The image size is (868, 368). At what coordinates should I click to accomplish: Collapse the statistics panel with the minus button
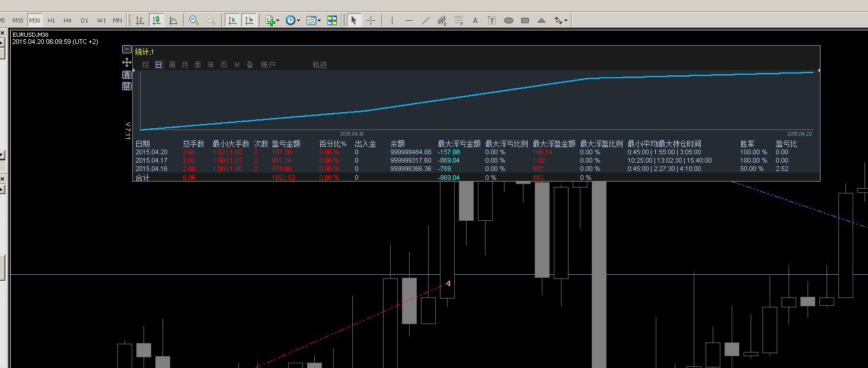pyautogui.click(x=126, y=50)
